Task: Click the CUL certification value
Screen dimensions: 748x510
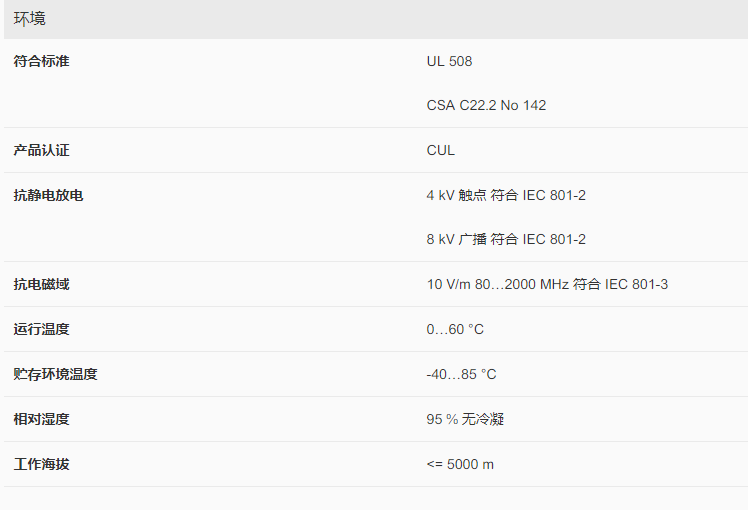Action: click(x=440, y=150)
